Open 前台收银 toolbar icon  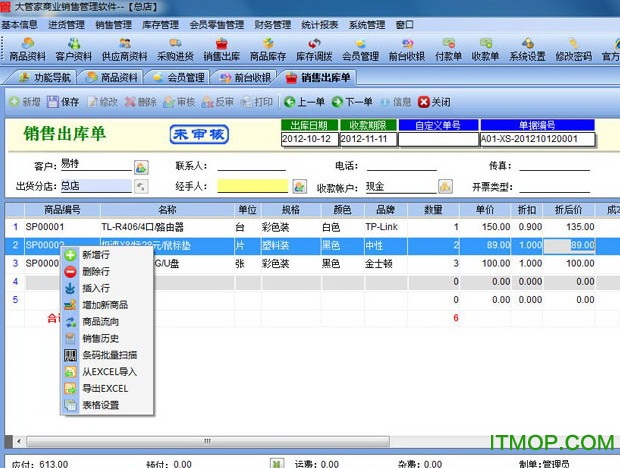tap(406, 49)
